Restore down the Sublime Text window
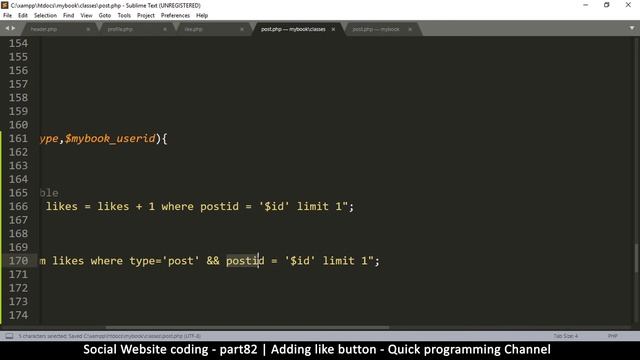The image size is (640, 360). click(x=607, y=5)
